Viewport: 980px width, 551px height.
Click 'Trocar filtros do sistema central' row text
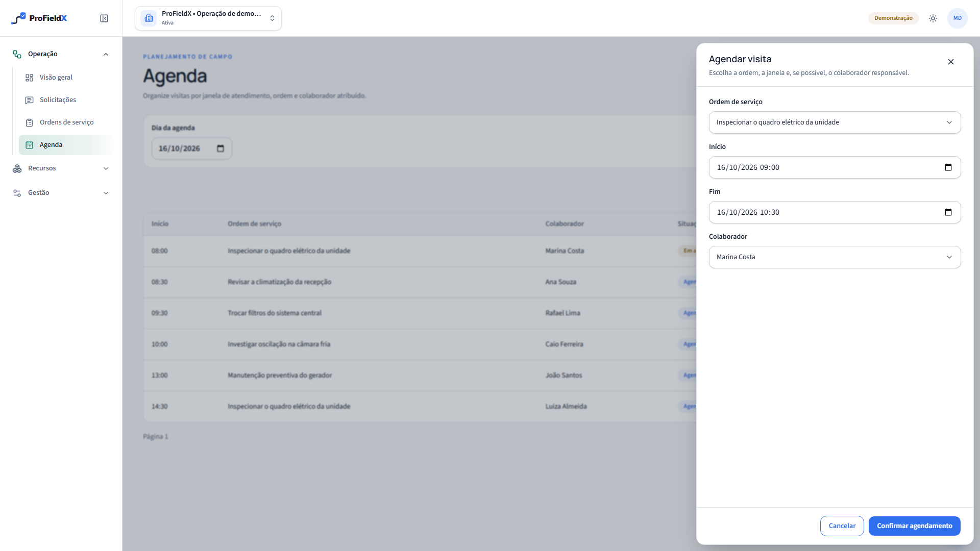[x=275, y=313]
